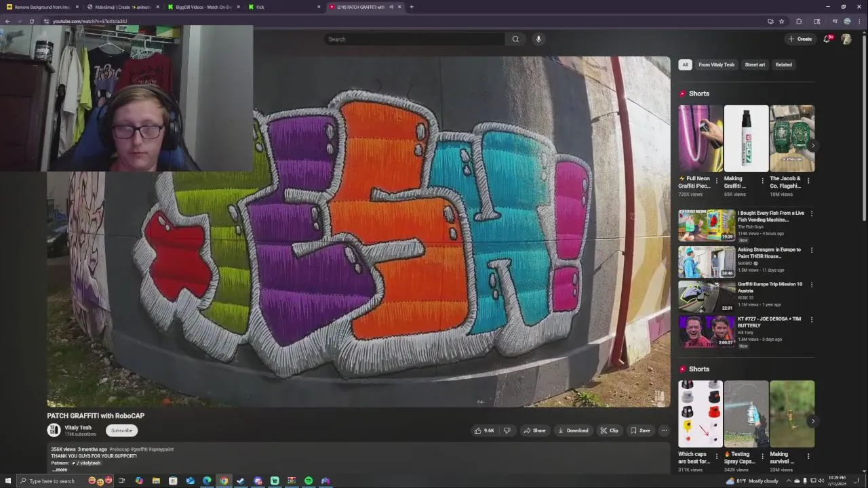
Task: Click the Create button
Action: point(800,39)
